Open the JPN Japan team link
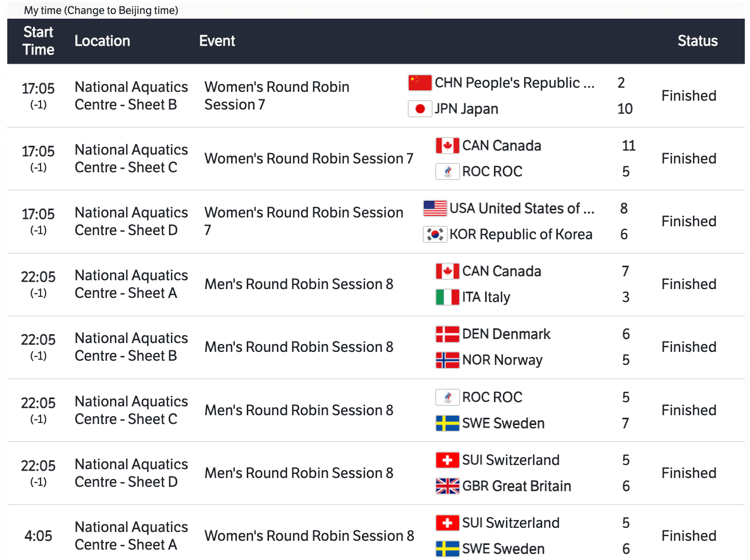 (466, 108)
